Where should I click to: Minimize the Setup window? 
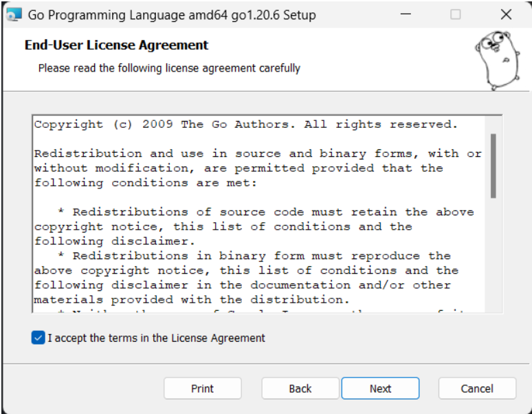[x=406, y=14]
